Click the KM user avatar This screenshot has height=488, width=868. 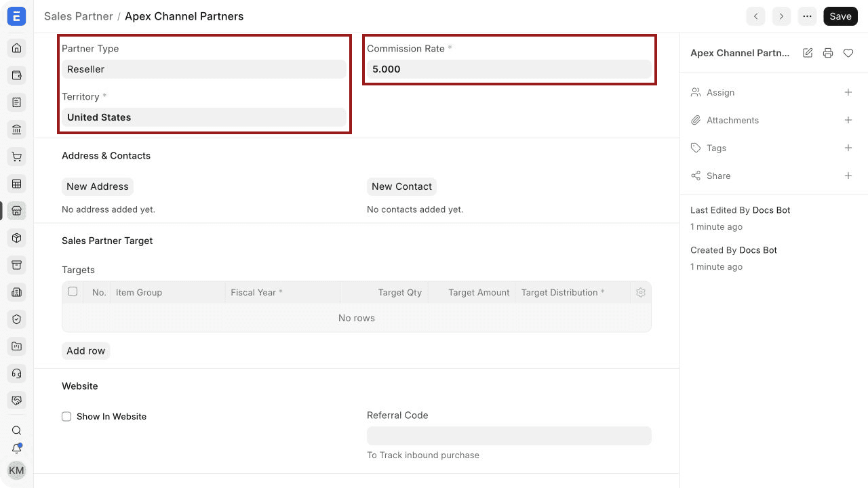coord(16,470)
